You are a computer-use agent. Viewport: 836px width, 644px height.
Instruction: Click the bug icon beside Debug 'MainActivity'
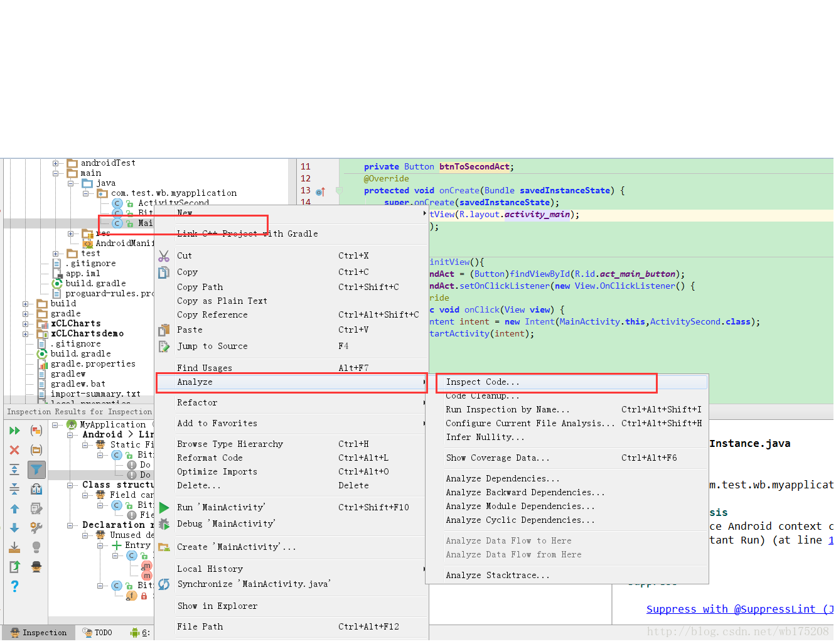[x=164, y=523]
